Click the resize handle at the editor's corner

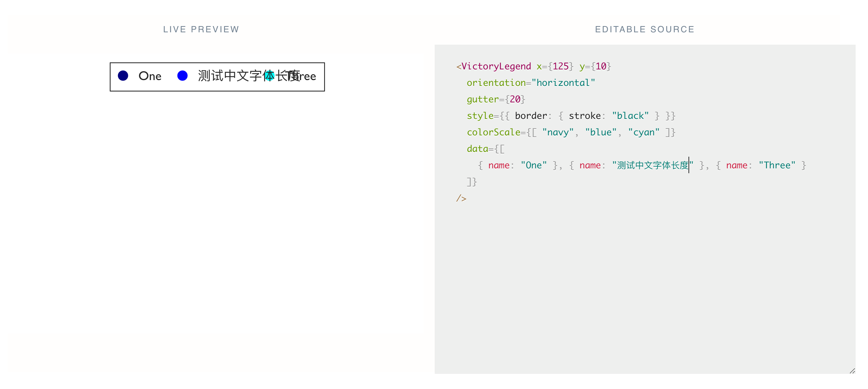point(852,370)
